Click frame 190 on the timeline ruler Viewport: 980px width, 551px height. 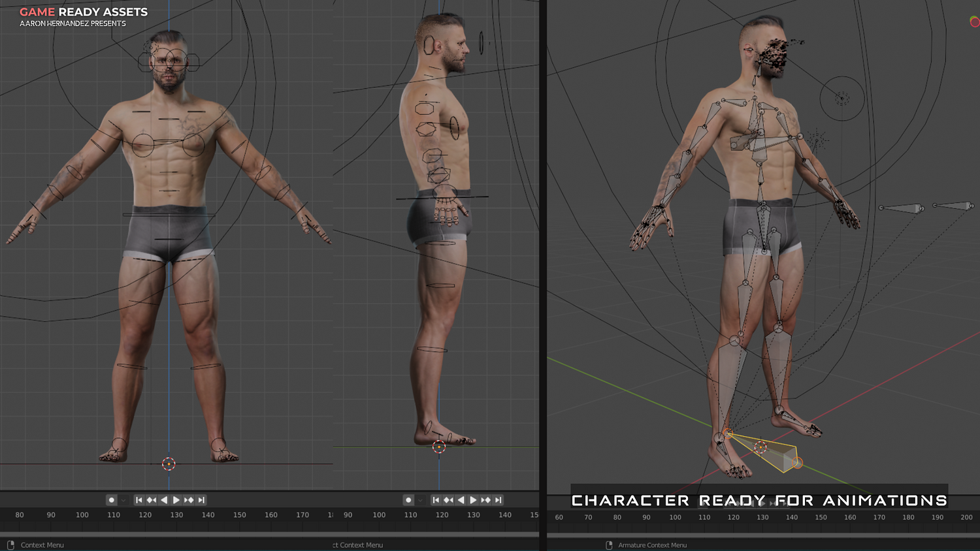(x=938, y=517)
